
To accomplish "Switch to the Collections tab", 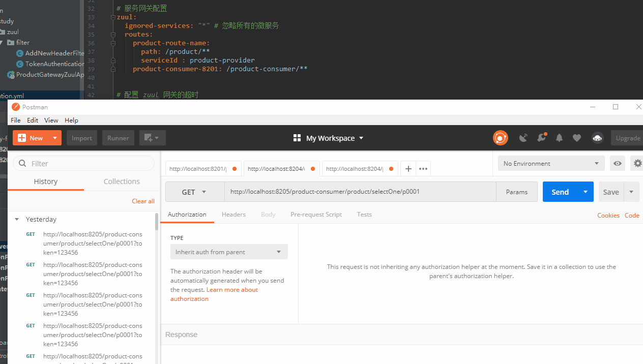I will click(122, 181).
